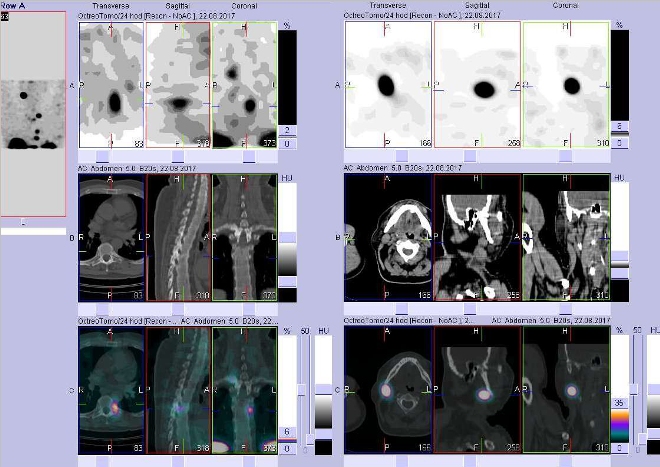This screenshot has height=467, width=660.
Task: Click the right fused view color palette bar
Action: [x=620, y=422]
